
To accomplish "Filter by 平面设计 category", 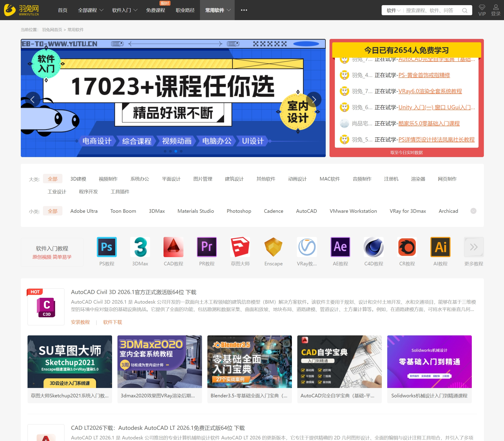I will 171,179.
